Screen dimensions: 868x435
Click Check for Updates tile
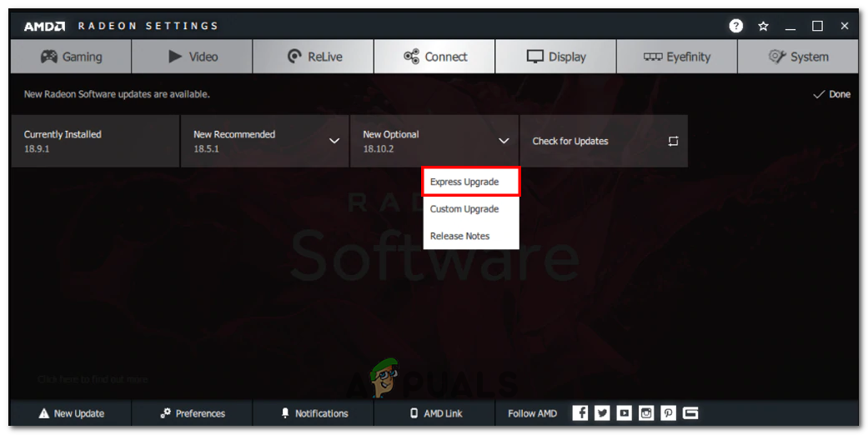pyautogui.click(x=604, y=141)
